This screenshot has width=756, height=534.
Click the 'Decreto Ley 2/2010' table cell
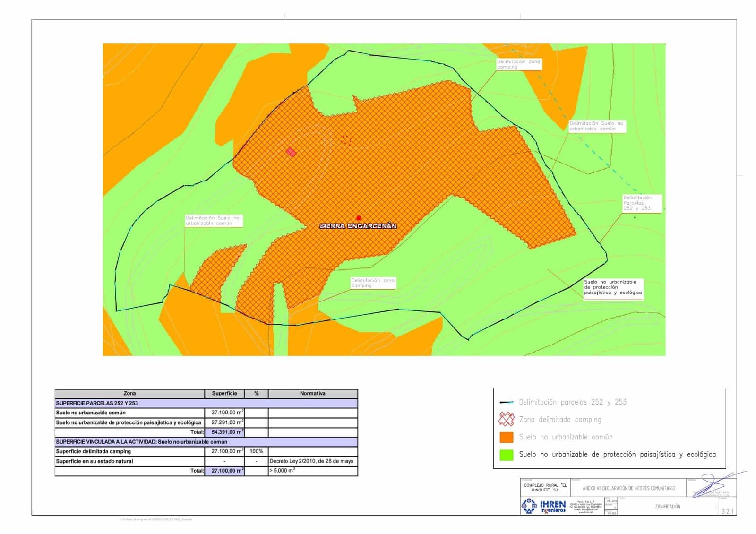[x=312, y=461]
